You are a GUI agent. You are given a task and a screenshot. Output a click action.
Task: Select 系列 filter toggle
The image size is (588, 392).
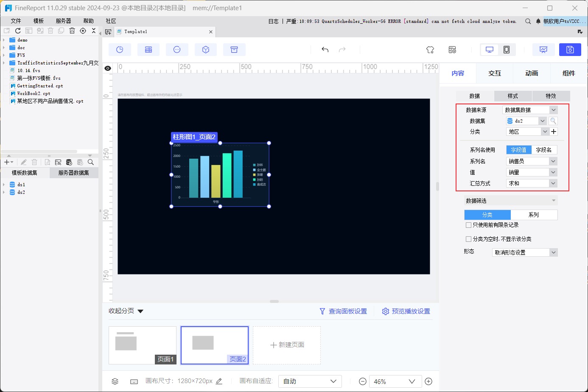point(534,215)
